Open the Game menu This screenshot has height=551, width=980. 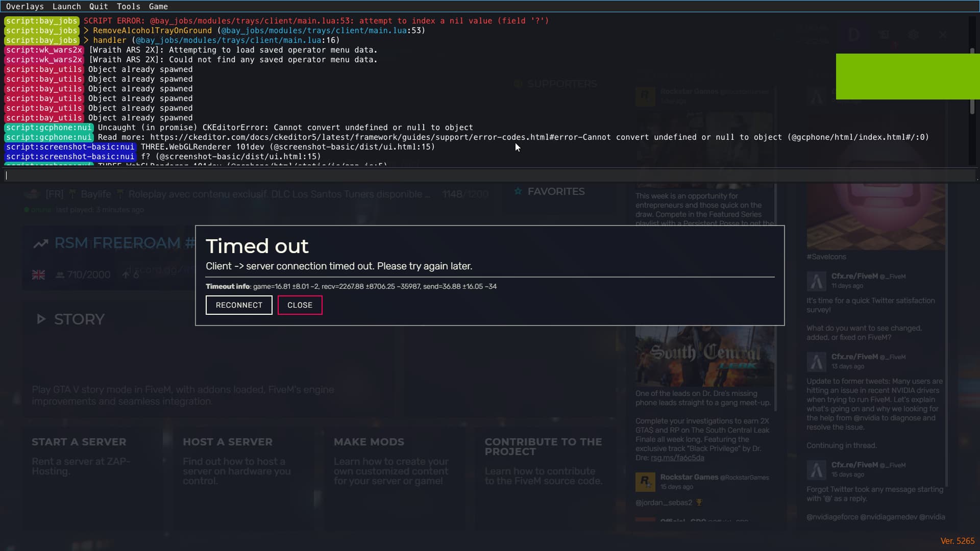(158, 6)
